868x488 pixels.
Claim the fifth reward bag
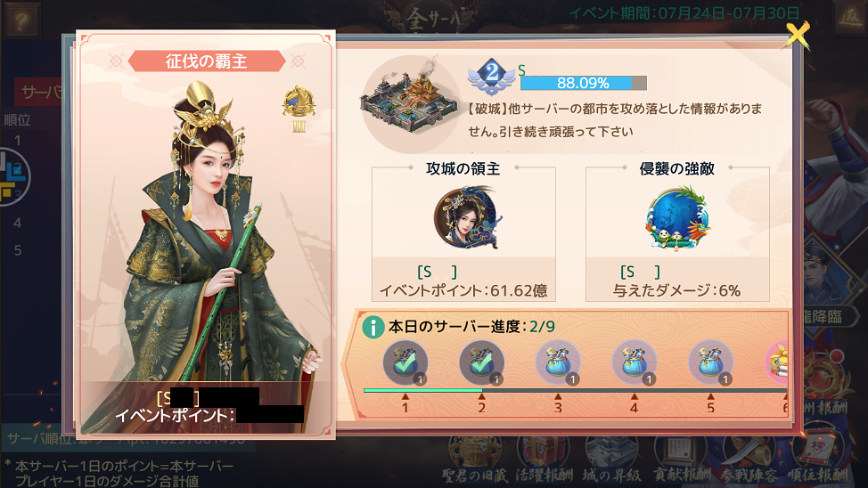tap(710, 362)
